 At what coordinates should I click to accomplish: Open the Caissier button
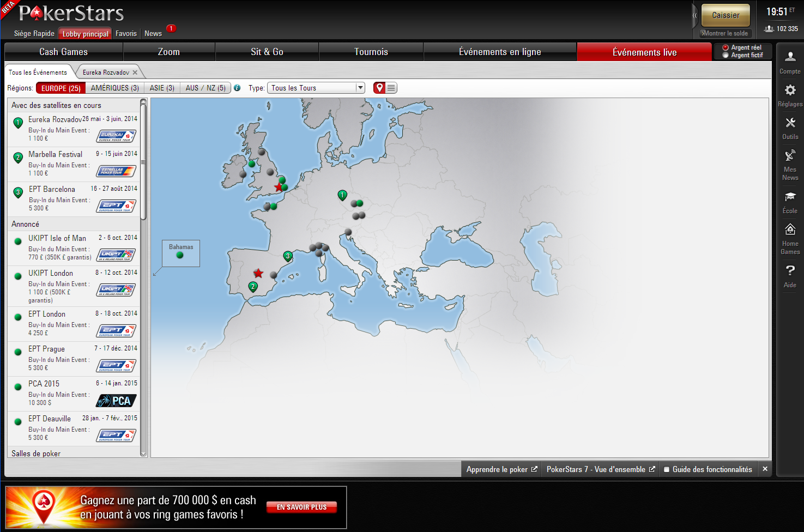click(726, 15)
